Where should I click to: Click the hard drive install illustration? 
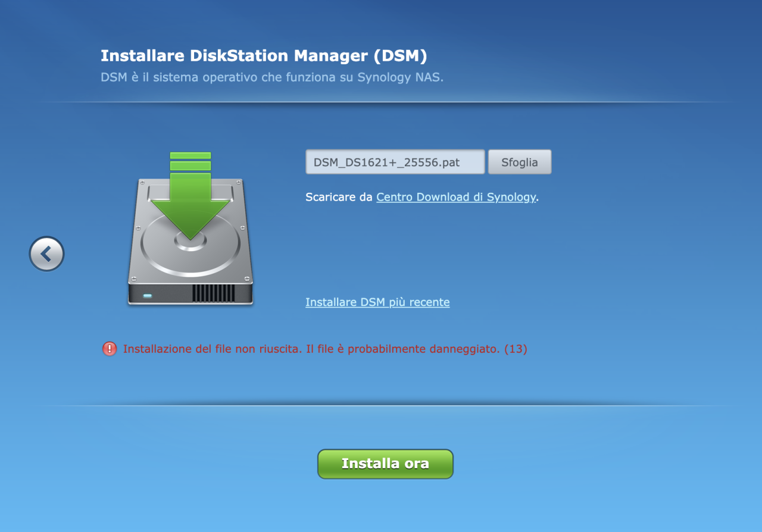[190, 229]
